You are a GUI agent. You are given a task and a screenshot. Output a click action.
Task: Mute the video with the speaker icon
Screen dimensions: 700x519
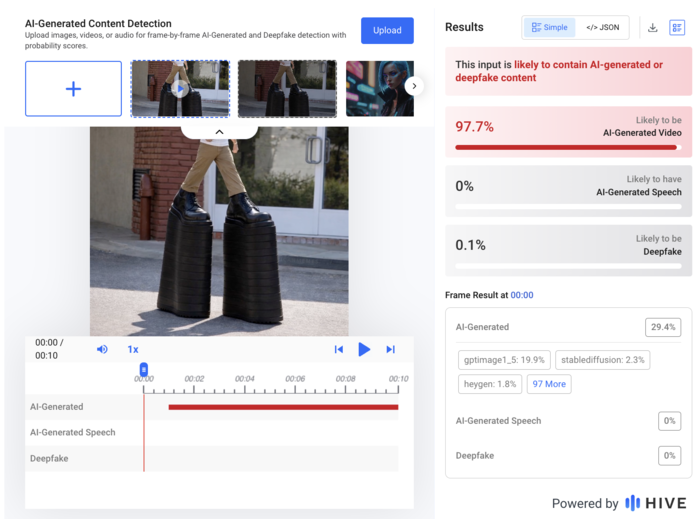(102, 349)
